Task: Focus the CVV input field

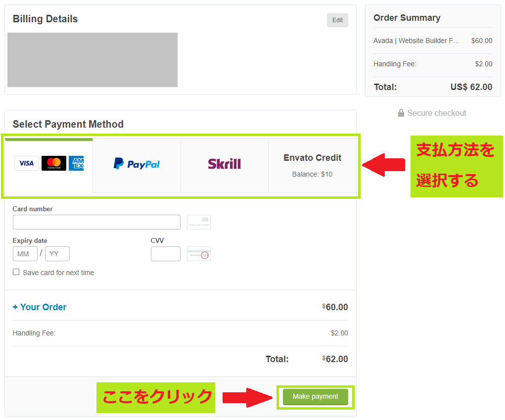Action: coord(165,254)
